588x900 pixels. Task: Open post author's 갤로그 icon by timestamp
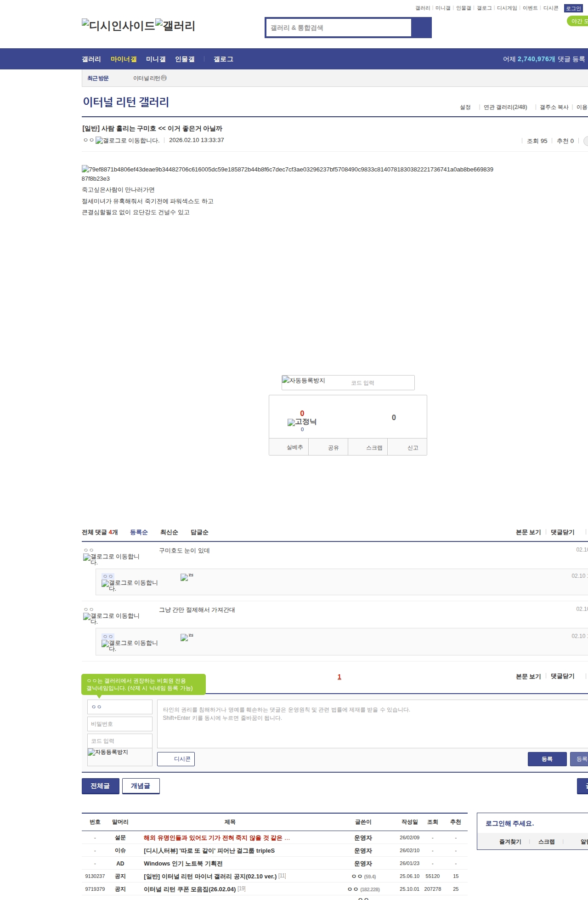point(127,141)
